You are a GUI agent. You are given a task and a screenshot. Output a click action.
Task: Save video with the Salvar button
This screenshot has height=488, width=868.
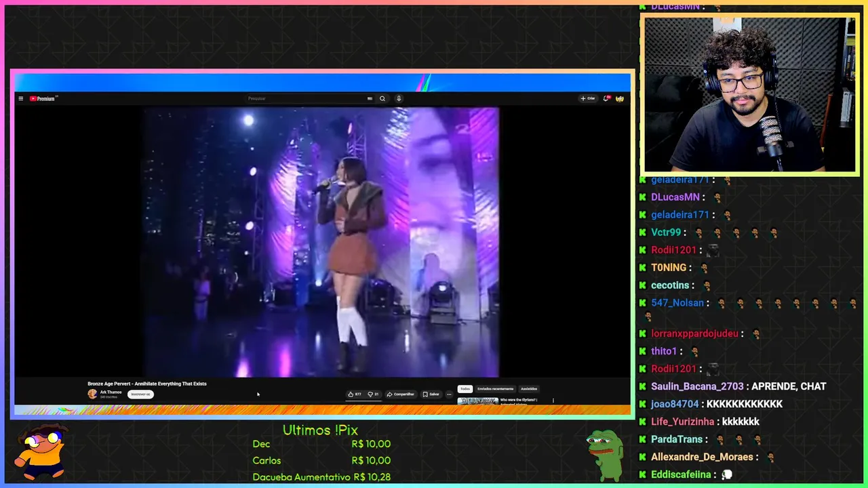point(431,394)
